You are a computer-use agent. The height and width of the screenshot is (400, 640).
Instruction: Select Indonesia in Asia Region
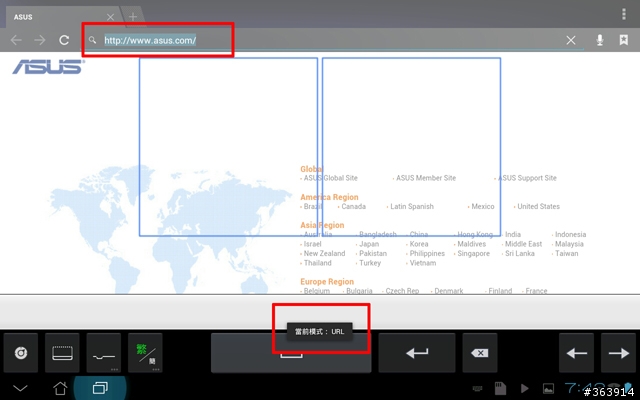tap(571, 234)
